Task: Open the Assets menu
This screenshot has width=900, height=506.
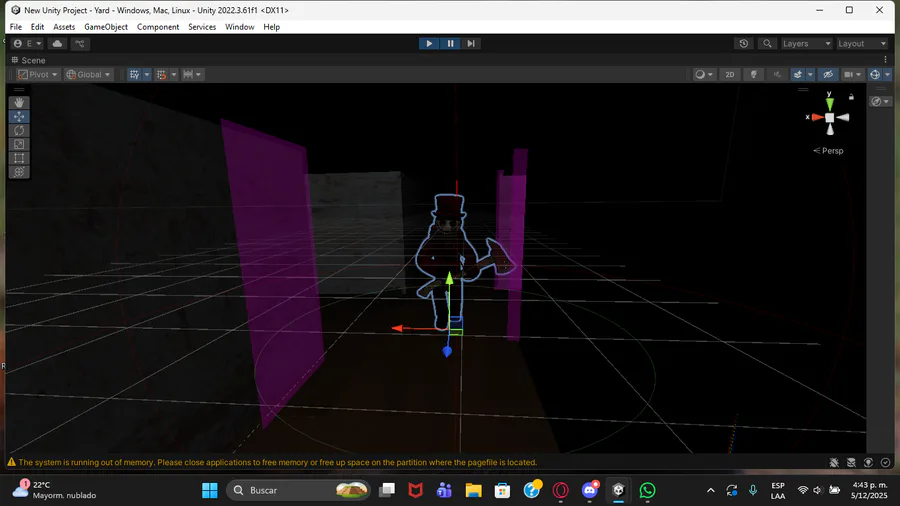Action: coord(64,27)
